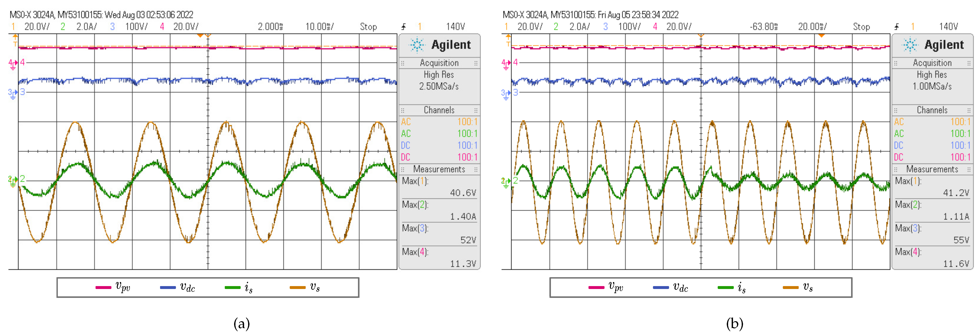Click 20.00 ms/ timebase in scope (b)
980x335 pixels.
click(812, 27)
